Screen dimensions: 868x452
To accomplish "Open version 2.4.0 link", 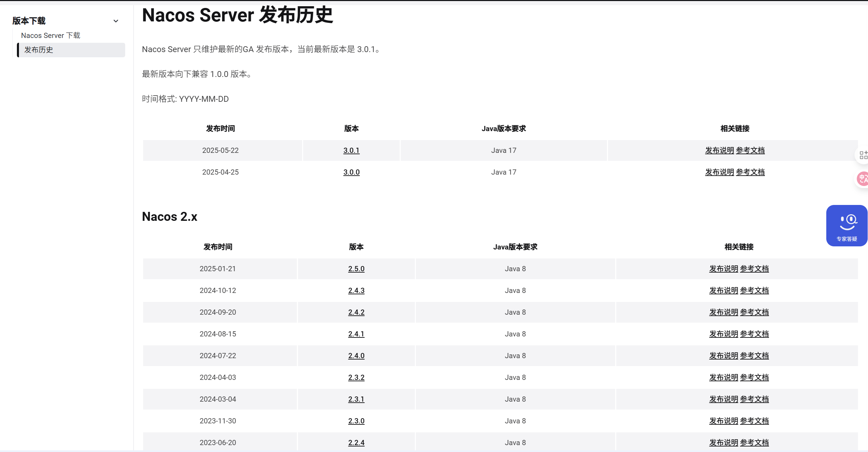I will tap(356, 356).
